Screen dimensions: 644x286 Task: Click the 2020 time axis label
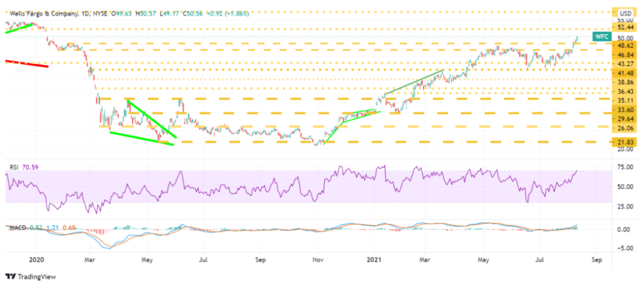point(35,260)
